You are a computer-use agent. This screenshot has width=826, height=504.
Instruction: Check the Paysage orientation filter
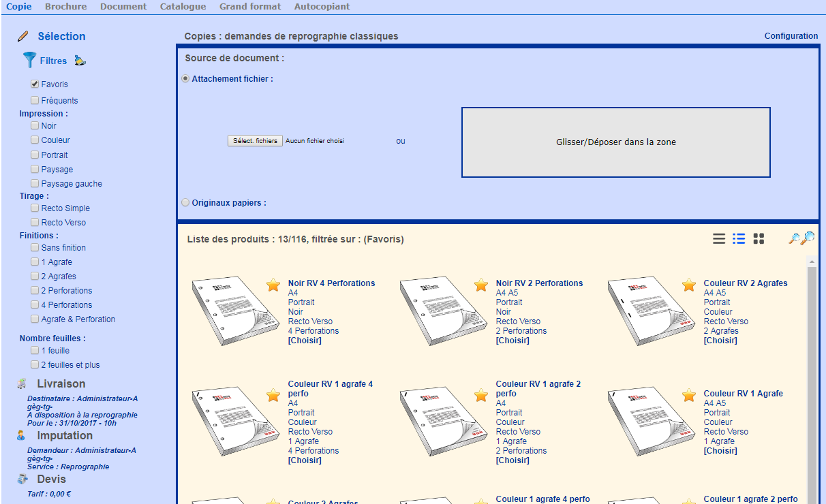pos(35,169)
